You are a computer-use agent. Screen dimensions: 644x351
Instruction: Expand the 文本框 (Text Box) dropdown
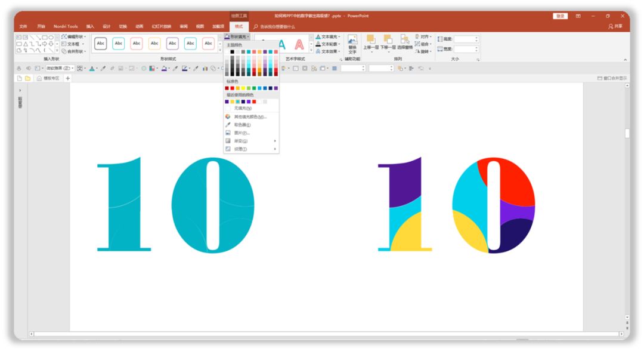click(x=73, y=44)
